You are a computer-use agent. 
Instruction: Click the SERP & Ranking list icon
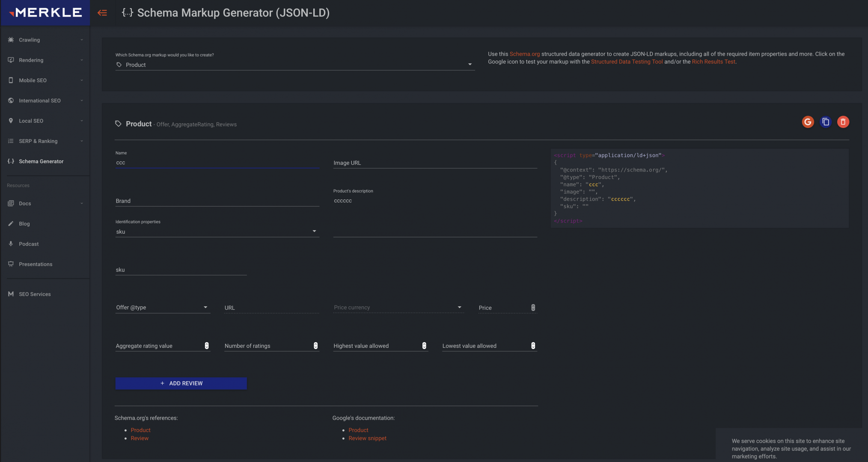pos(11,141)
